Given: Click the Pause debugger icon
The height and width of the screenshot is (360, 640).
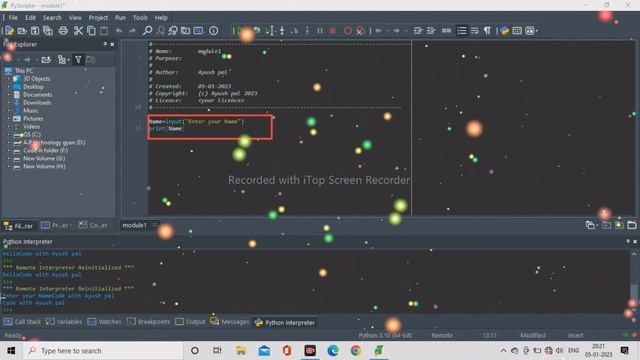Looking at the screenshot, I should pos(320,31).
